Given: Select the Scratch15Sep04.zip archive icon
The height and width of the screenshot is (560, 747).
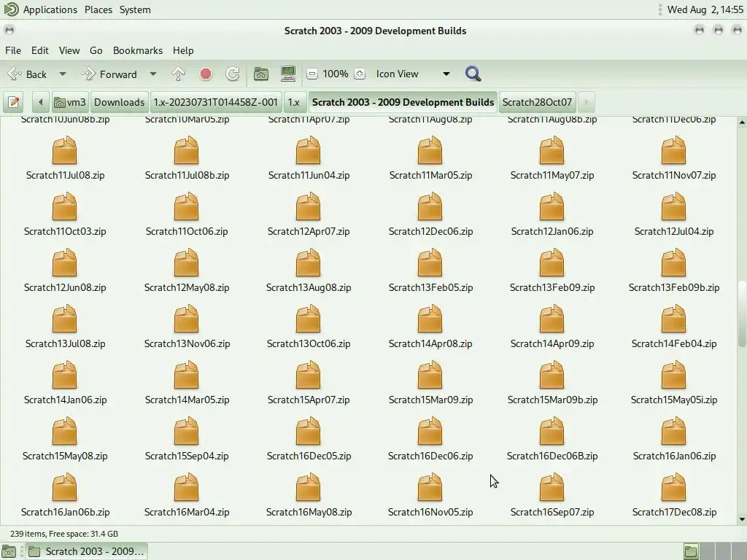Looking at the screenshot, I should click(186, 431).
